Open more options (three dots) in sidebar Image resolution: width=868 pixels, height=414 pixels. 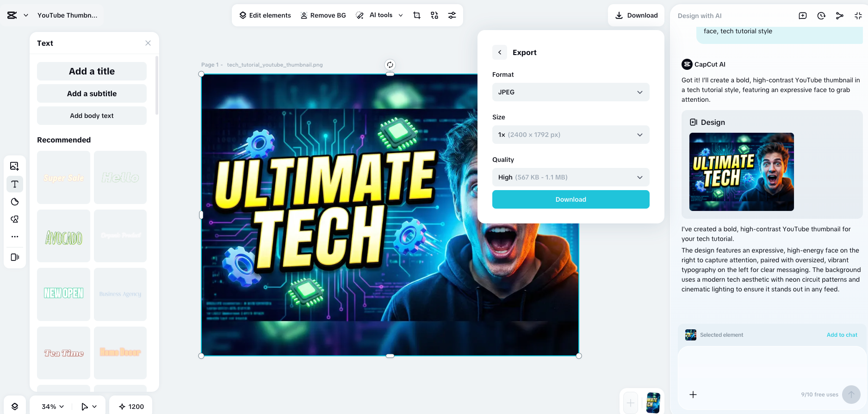(15, 236)
